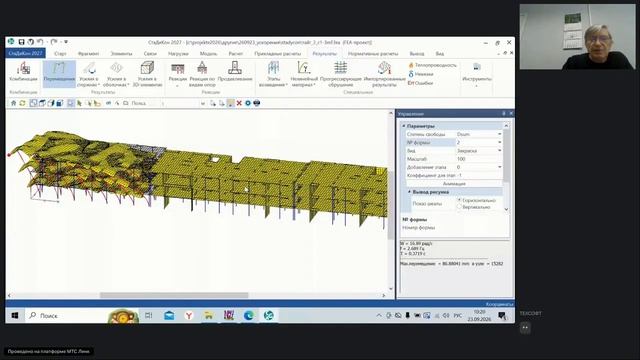Click the taskbar Поиск search box
The image size is (640, 360).
point(65,316)
